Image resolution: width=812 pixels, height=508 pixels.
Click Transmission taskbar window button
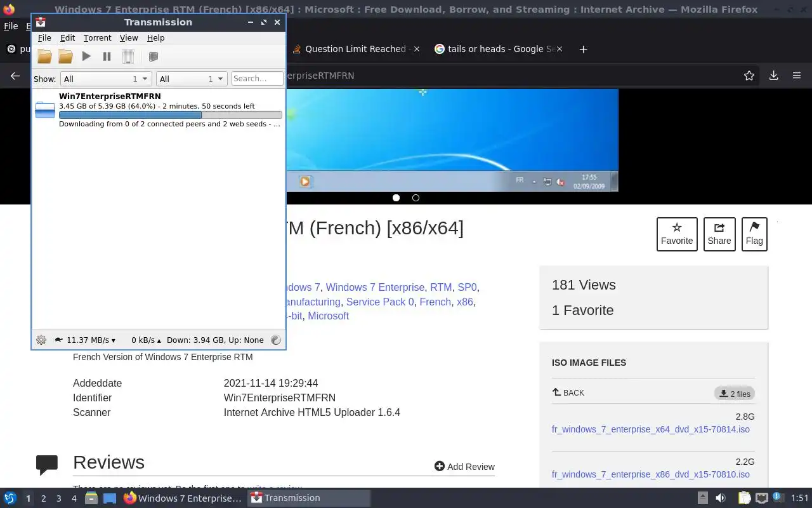(309, 498)
